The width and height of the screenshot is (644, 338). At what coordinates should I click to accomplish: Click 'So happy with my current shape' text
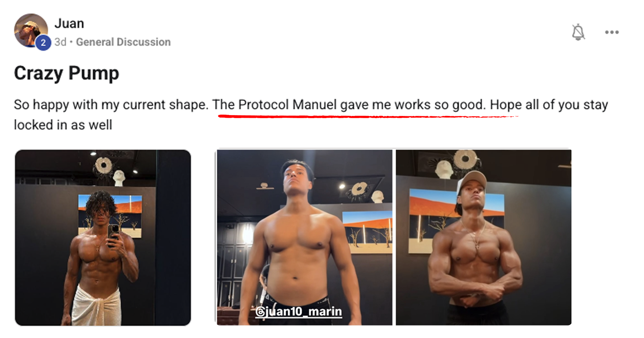pos(111,105)
